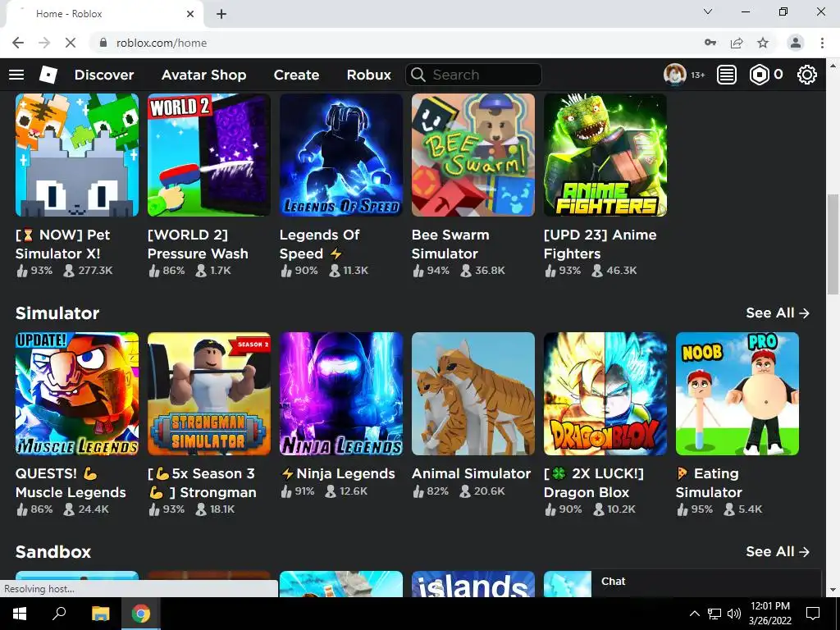The height and width of the screenshot is (630, 840).
Task: Click the browser Back arrow
Action: [x=18, y=43]
